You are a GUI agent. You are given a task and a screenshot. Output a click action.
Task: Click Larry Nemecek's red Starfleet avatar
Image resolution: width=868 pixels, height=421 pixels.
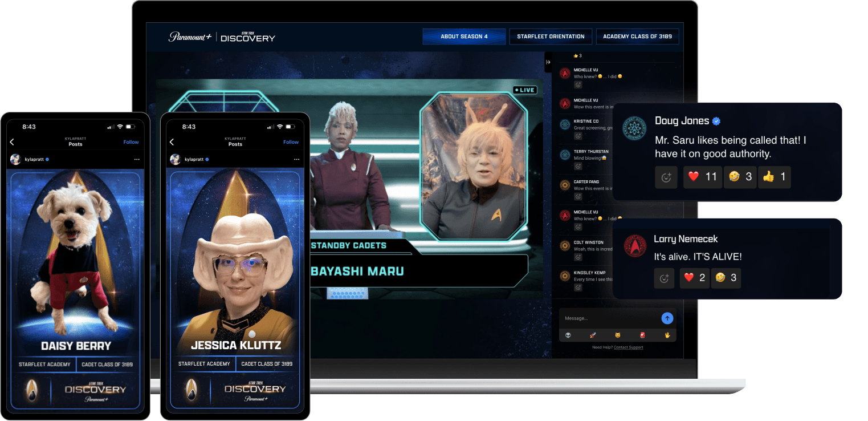pyautogui.click(x=634, y=245)
